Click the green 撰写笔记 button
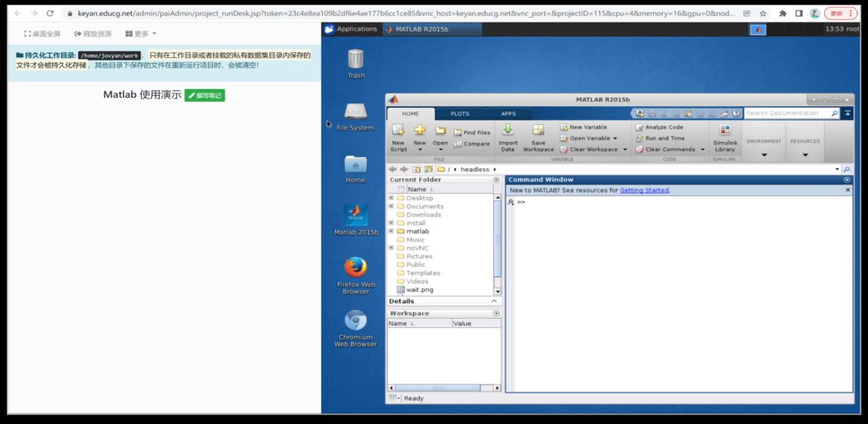The image size is (868, 424). pyautogui.click(x=205, y=96)
